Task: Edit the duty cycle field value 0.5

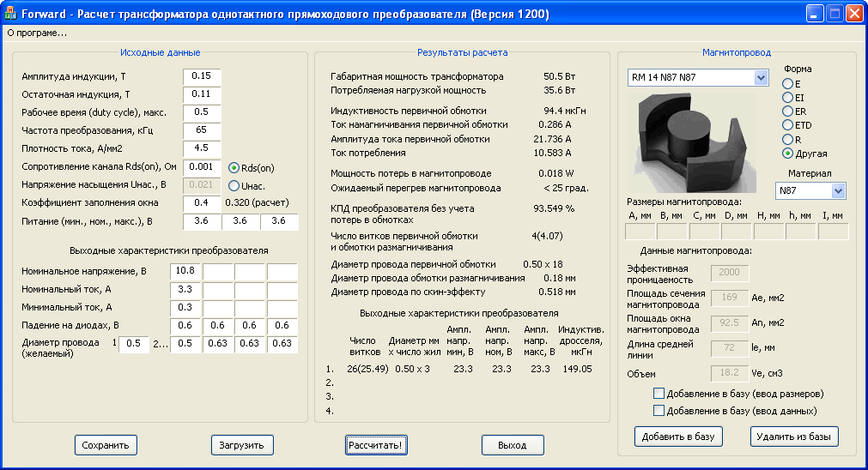Action: click(x=202, y=113)
